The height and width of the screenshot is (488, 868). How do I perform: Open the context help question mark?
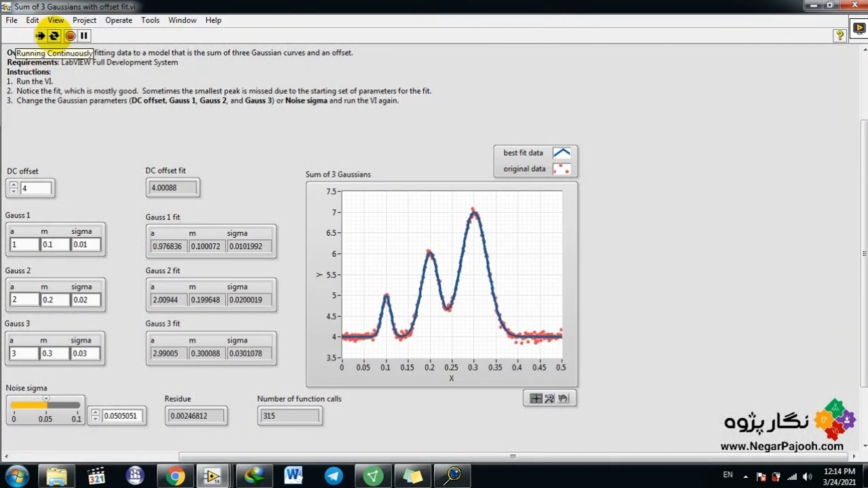(x=840, y=35)
